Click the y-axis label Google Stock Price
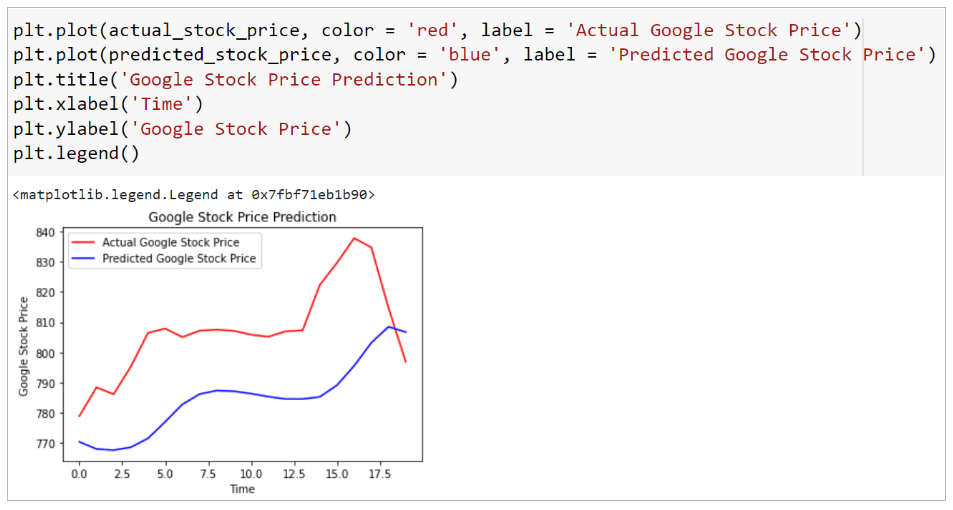953x510 pixels. [x=24, y=346]
